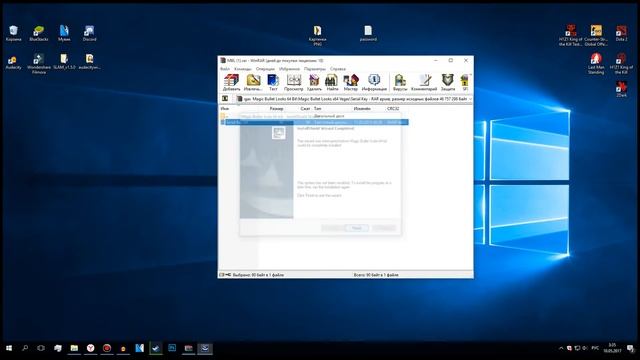Open the Комментарий (Comment) toolbar icon
This screenshot has height=360, width=640.
424,82
